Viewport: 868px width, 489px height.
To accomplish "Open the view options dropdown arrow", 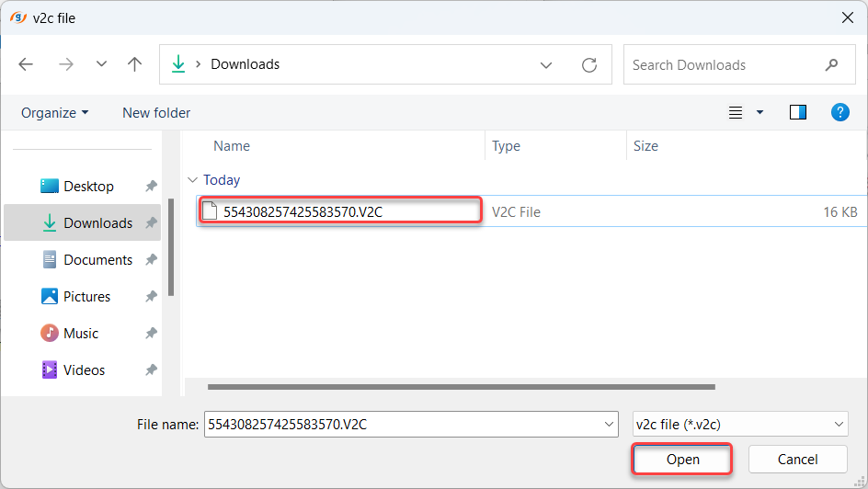I will [760, 112].
